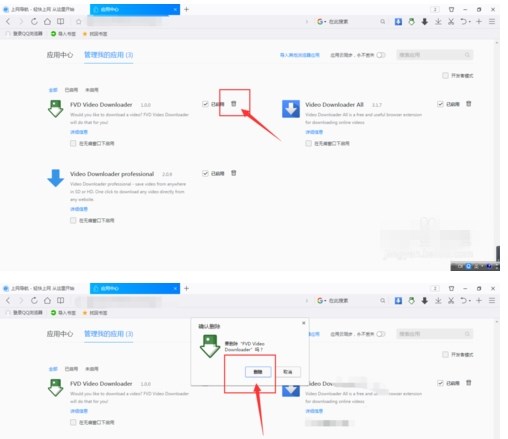Viewport: 508px width, 439px height.
Task: Open hamburger menu in the window with the delete dialog
Action: (492, 301)
